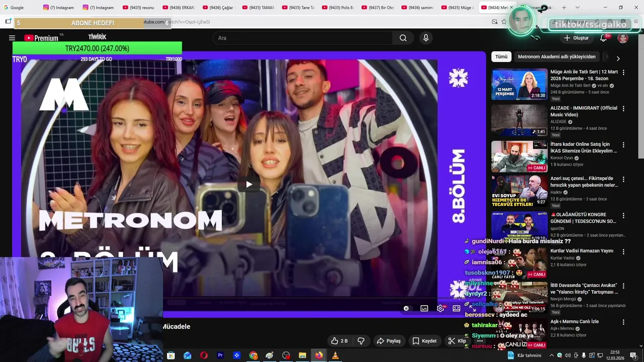Play the video with center play button
The width and height of the screenshot is (644, 362).
(249, 185)
